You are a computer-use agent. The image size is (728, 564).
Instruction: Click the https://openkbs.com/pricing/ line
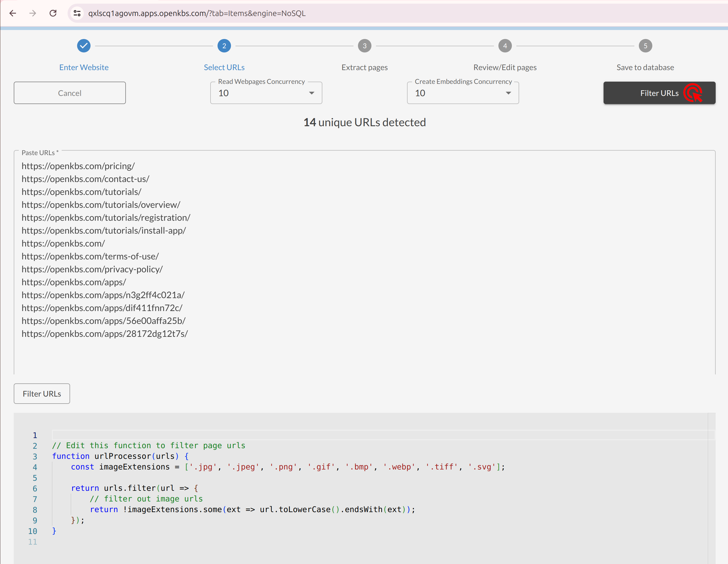[78, 166]
